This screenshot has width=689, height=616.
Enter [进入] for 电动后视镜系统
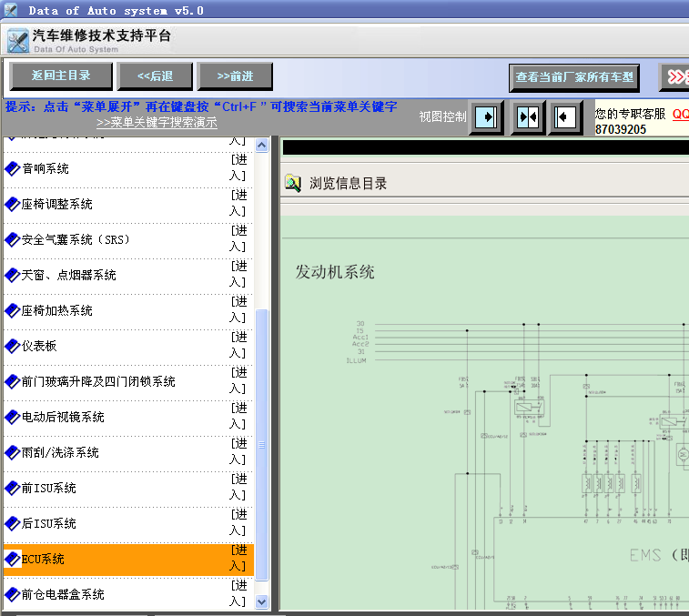pyautogui.click(x=238, y=417)
